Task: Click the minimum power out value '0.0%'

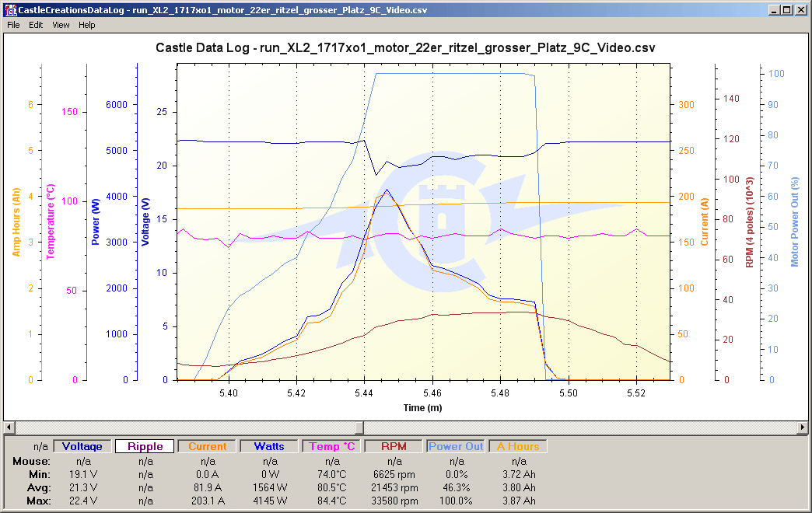Action: [457, 474]
